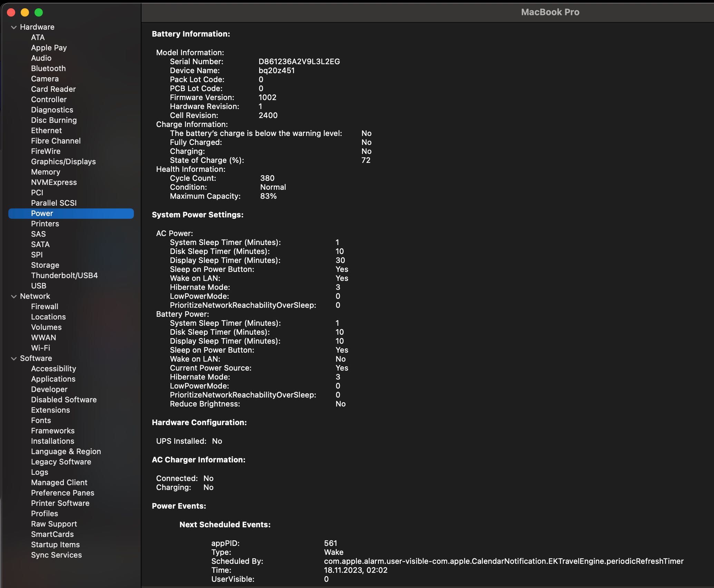Open Diagnostics in the sidebar
Viewport: 714px width, 588px height.
coord(52,110)
